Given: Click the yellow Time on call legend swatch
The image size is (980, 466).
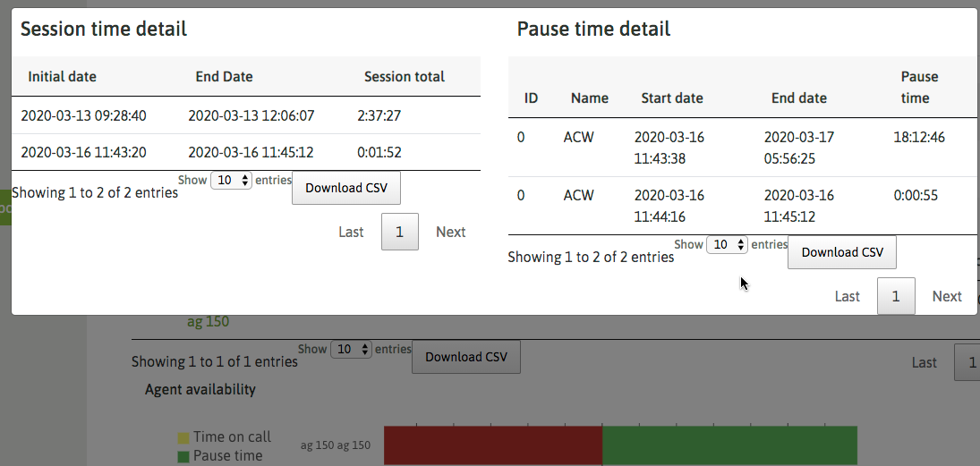Looking at the screenshot, I should coord(183,437).
